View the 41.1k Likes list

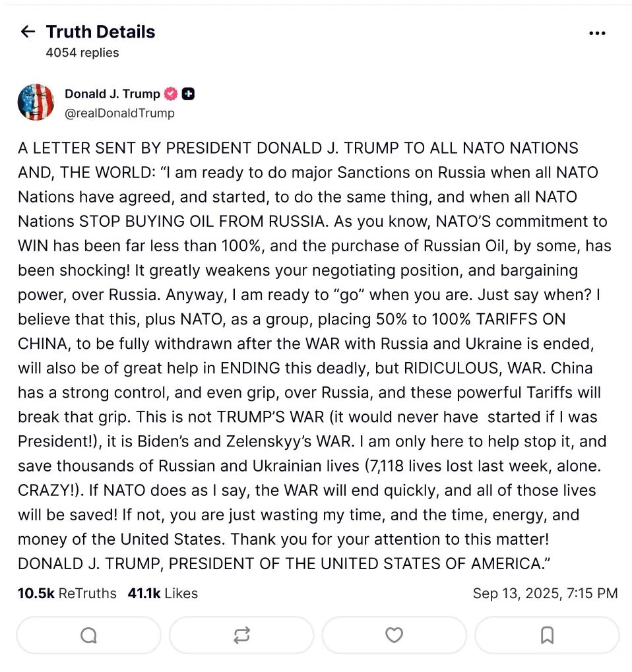point(163,594)
